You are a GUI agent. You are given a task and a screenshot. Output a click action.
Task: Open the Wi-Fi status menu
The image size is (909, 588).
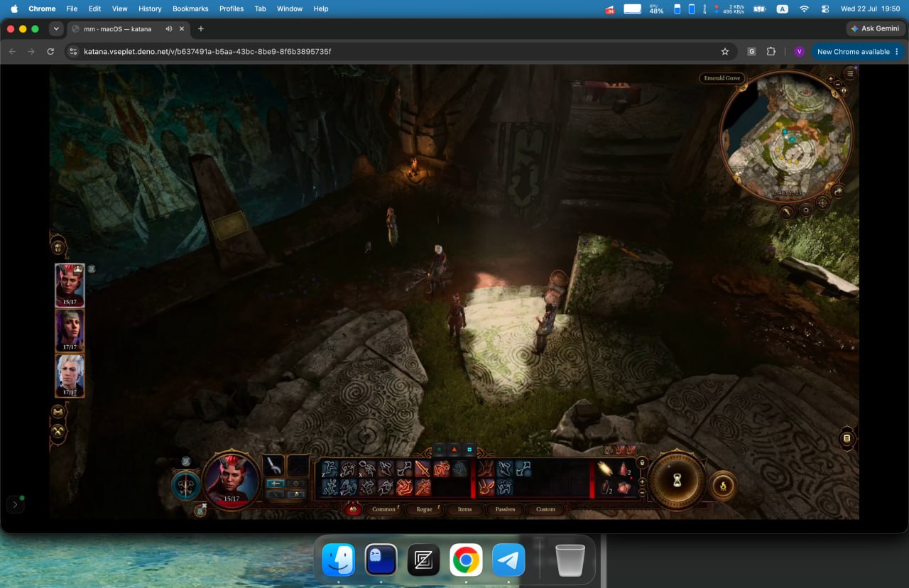[804, 9]
